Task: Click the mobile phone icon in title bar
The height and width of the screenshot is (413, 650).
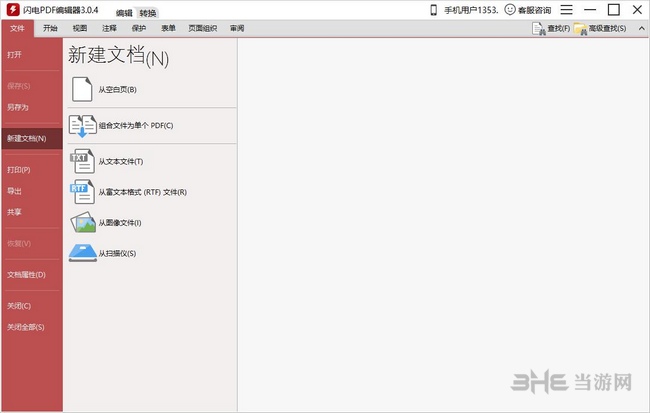Action: [x=434, y=10]
